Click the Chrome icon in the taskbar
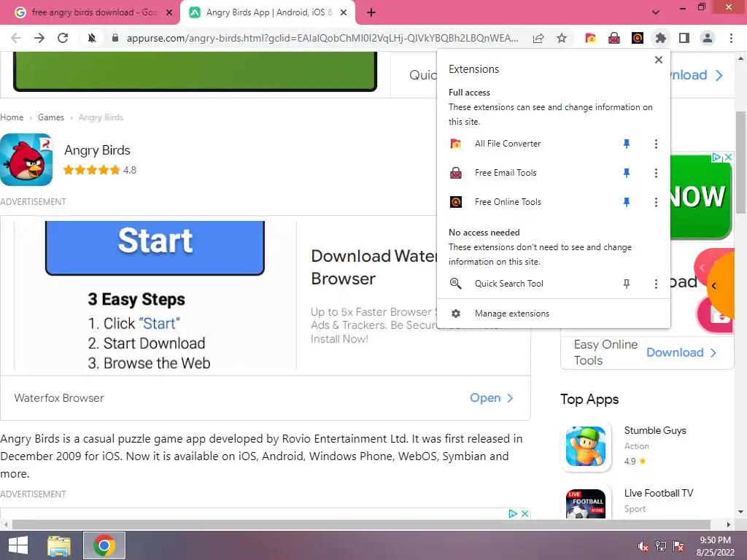This screenshot has height=560, width=747. [x=104, y=545]
